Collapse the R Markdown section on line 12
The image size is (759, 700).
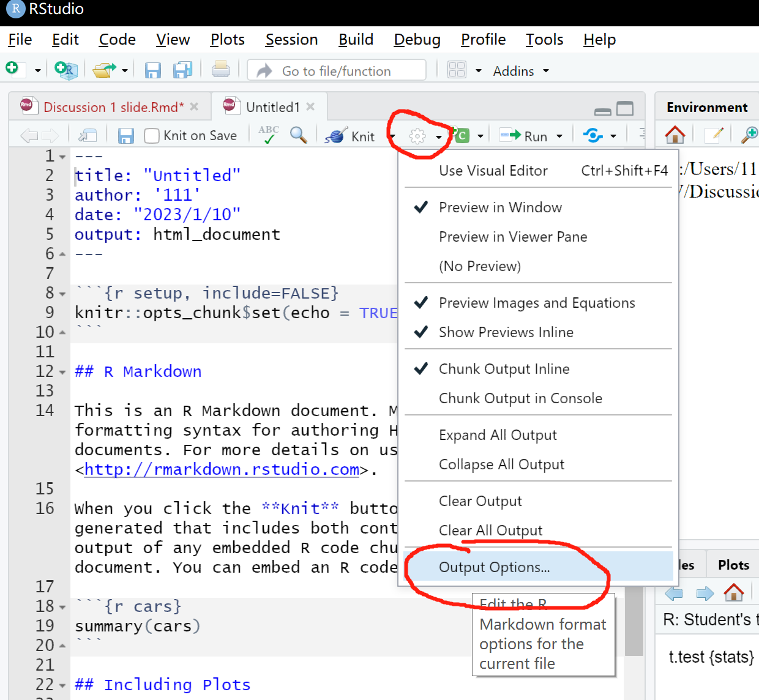coord(62,372)
